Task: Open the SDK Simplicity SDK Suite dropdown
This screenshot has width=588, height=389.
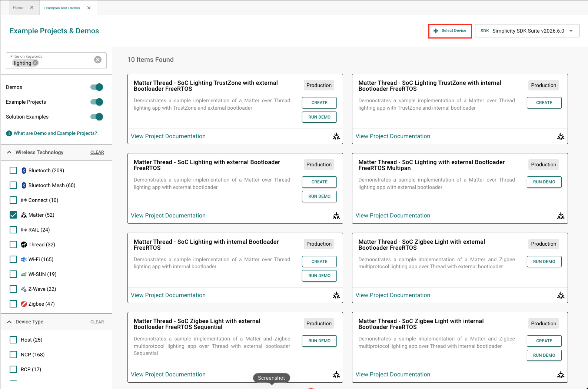Action: 527,31
